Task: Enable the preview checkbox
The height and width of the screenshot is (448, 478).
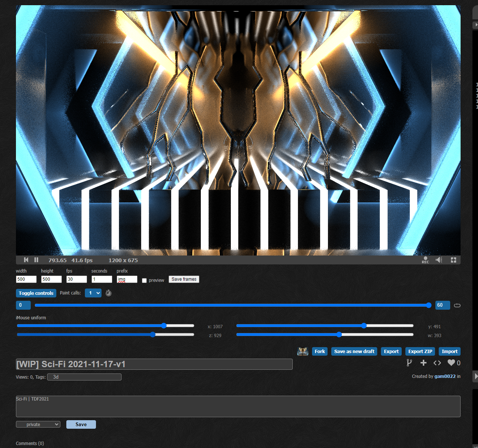Action: coord(145,280)
